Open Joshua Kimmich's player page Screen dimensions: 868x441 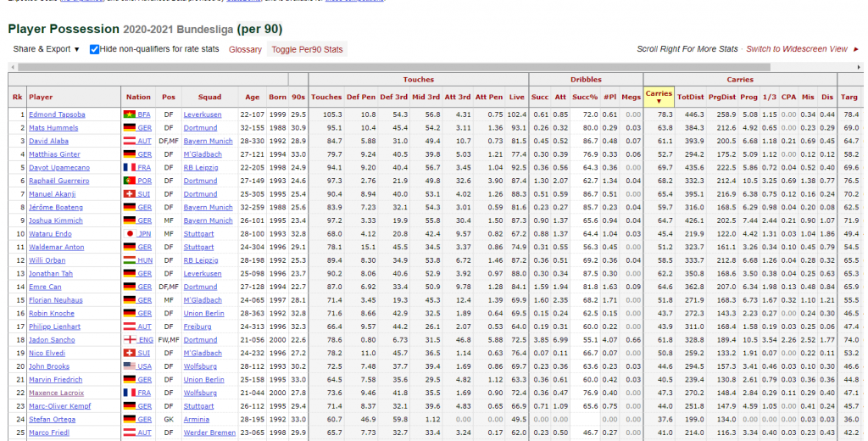58,220
